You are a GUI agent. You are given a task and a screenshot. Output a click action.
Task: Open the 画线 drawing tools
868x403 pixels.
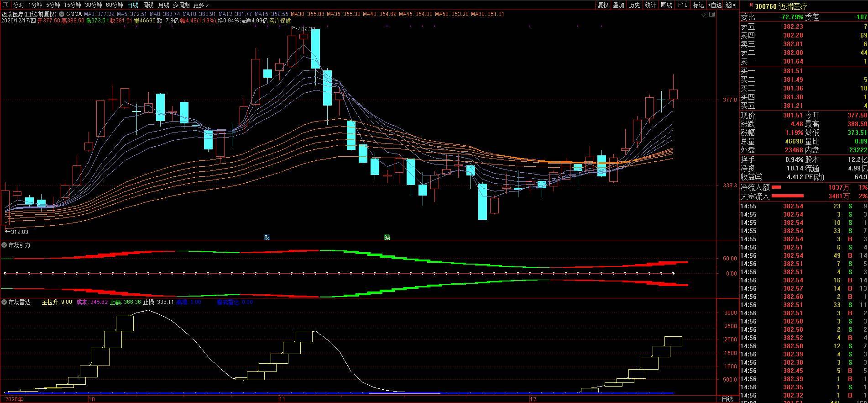tap(666, 5)
